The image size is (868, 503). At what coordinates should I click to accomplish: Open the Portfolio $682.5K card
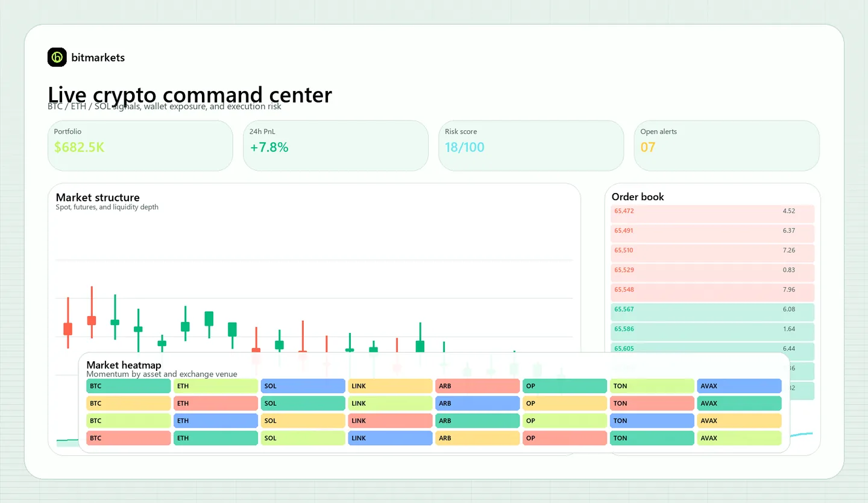(140, 145)
